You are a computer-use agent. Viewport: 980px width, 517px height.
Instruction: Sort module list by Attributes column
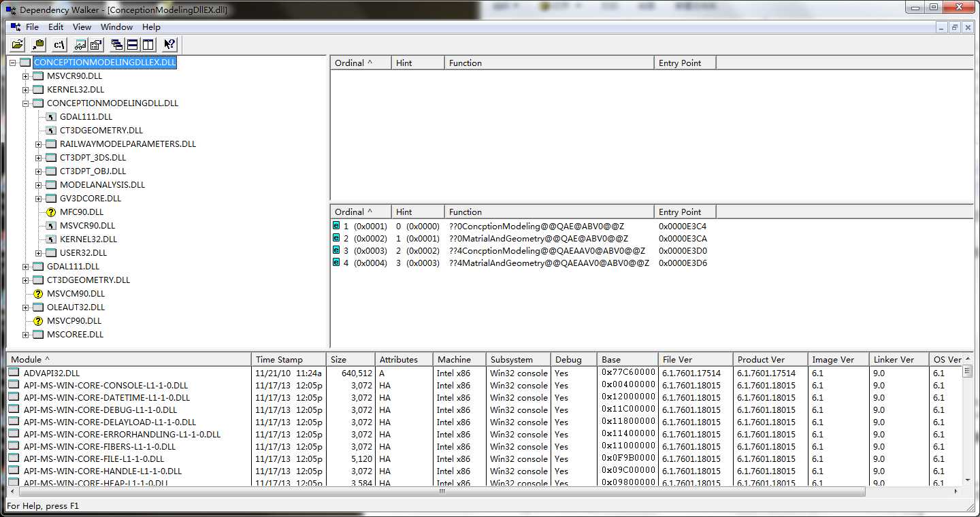point(404,359)
